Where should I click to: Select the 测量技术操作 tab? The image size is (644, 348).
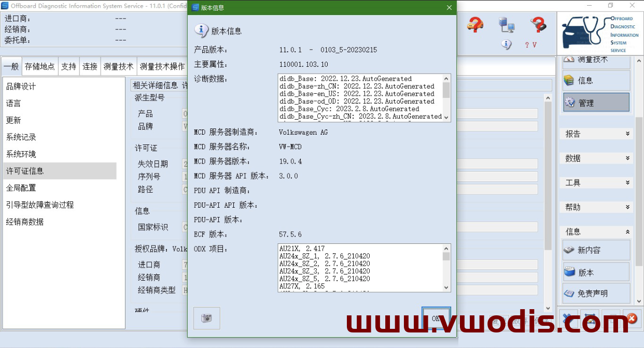162,66
